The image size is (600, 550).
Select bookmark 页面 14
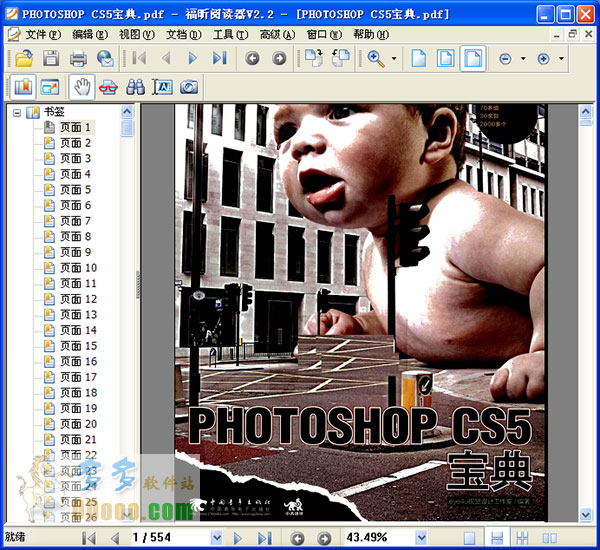tap(78, 330)
